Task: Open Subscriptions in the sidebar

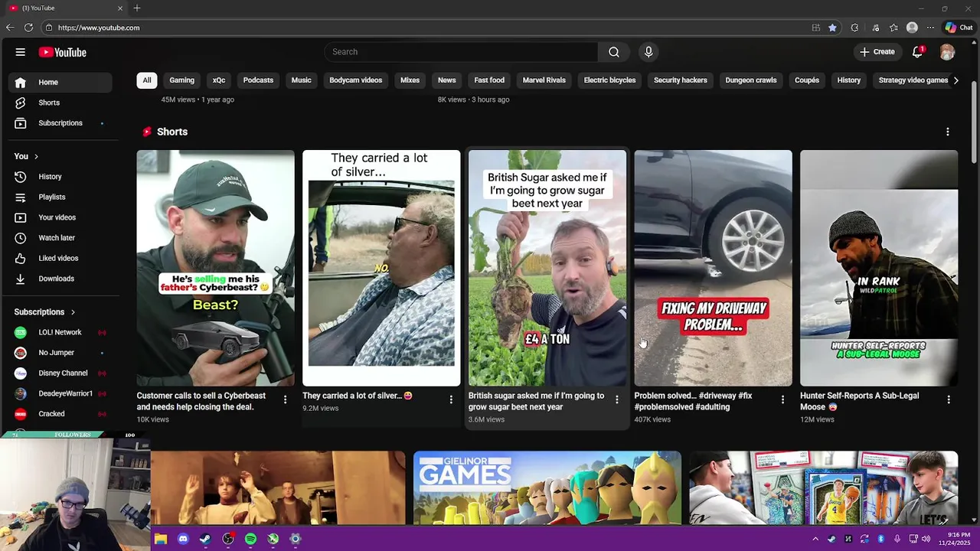Action: (60, 123)
